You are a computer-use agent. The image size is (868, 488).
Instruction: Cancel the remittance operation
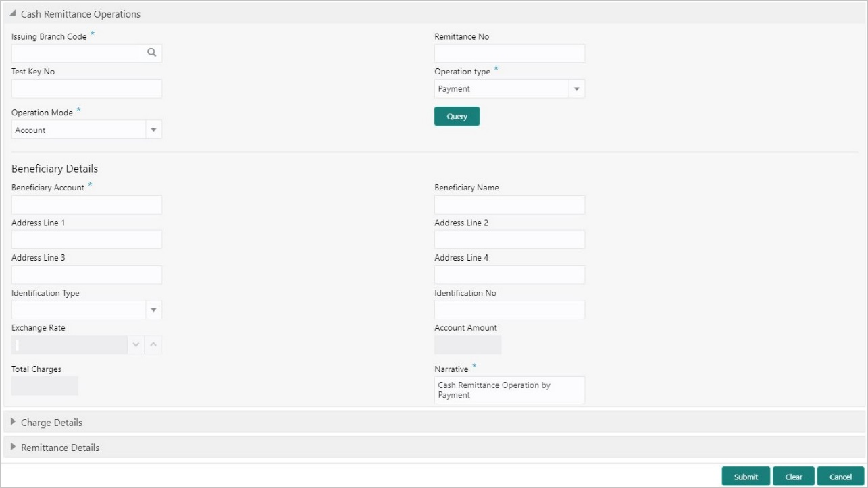[x=840, y=477]
